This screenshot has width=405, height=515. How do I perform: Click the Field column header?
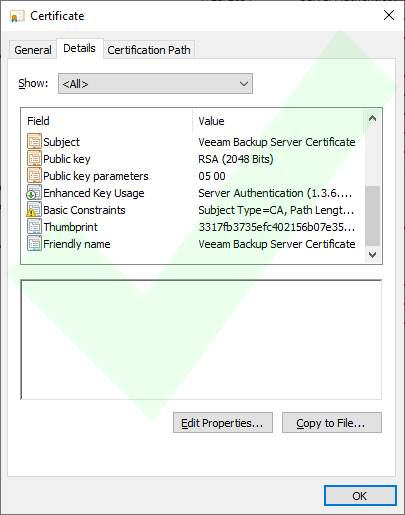(x=107, y=121)
